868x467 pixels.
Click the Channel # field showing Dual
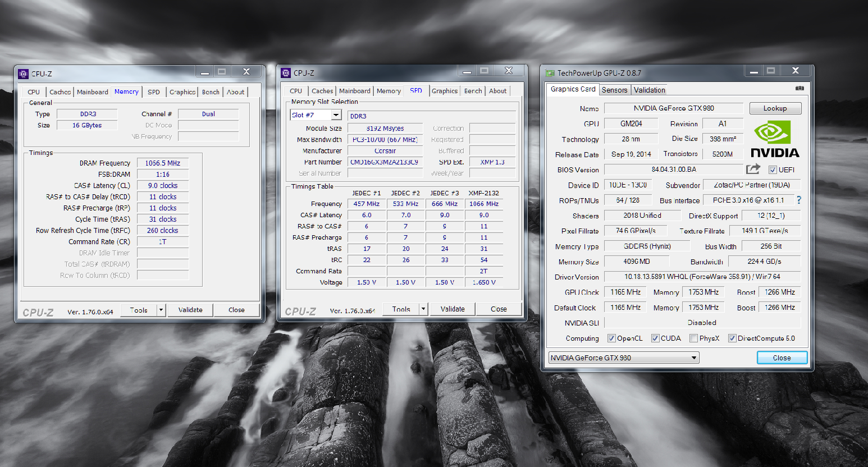208,114
